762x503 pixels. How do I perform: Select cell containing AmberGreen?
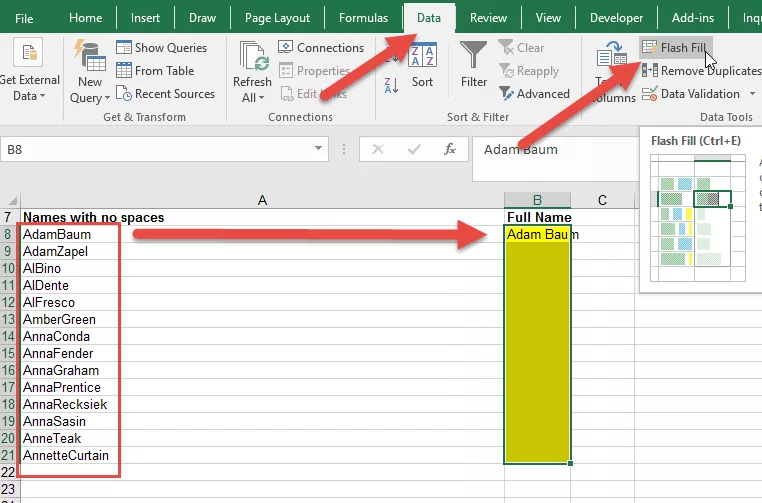point(262,319)
